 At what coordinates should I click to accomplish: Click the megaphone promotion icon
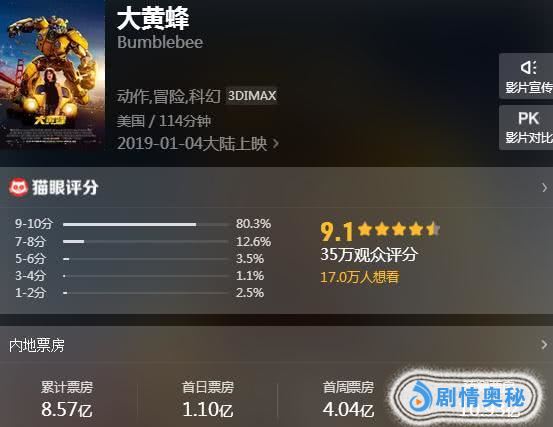(528, 67)
